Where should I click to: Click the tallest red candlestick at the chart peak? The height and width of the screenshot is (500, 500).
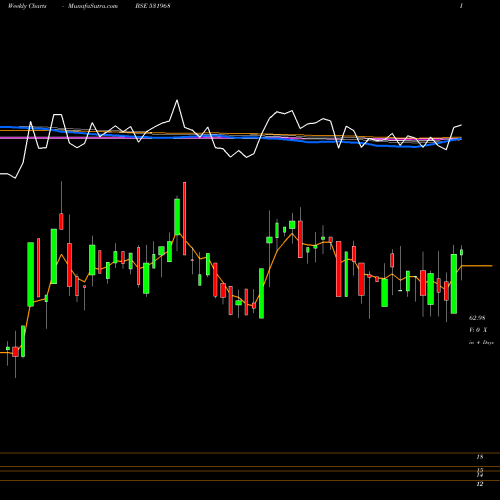(x=184, y=219)
